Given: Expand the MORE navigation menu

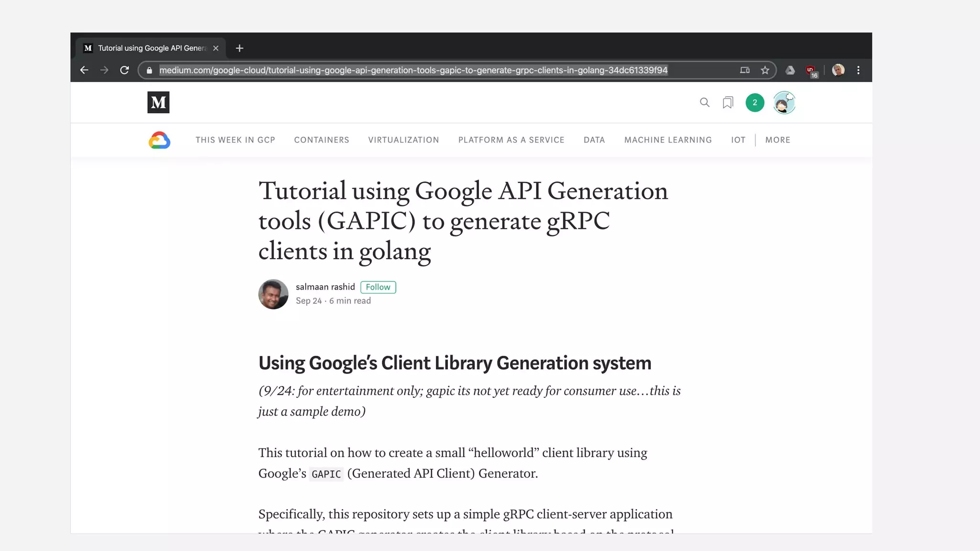Looking at the screenshot, I should pyautogui.click(x=778, y=140).
